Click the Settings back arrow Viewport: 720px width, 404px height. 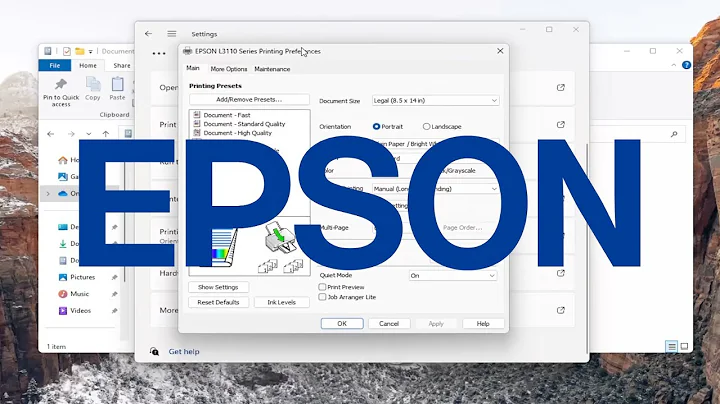click(148, 34)
